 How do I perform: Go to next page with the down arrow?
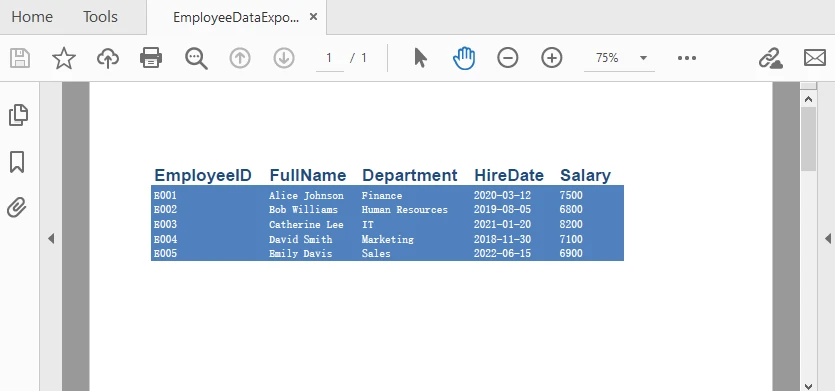tap(284, 58)
